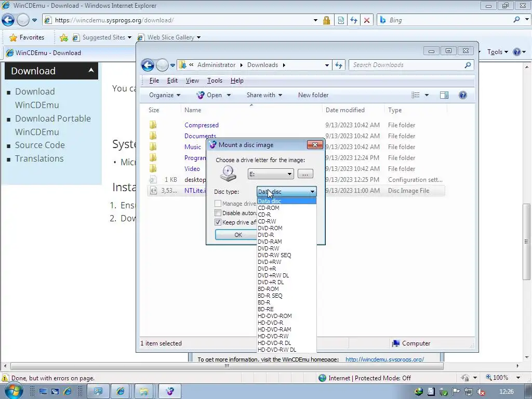Open the View menu in Explorer

point(192,81)
